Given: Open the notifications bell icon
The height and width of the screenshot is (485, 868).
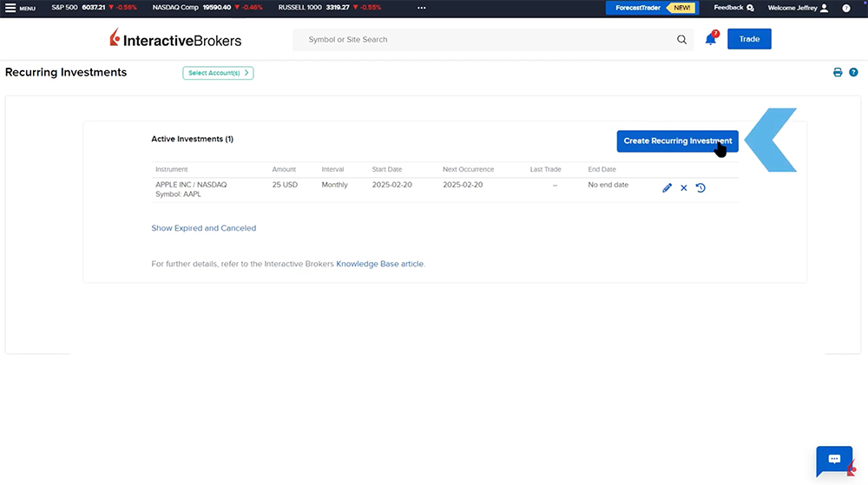Looking at the screenshot, I should pos(711,39).
